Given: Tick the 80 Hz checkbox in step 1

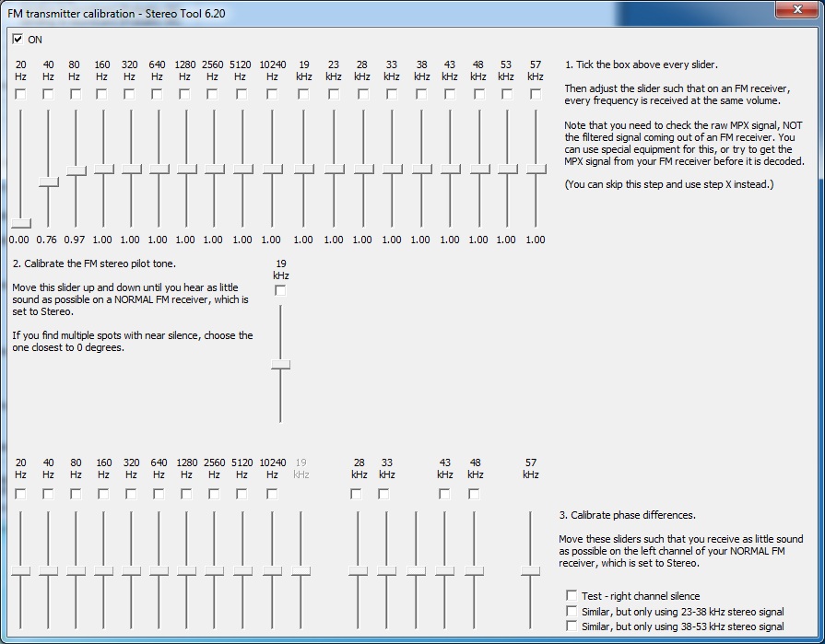Looking at the screenshot, I should (76, 94).
